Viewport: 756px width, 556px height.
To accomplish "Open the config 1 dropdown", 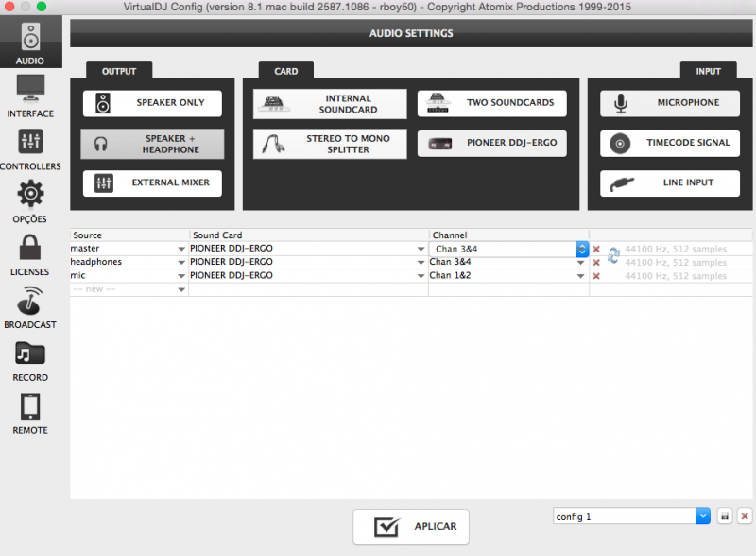I will [x=702, y=516].
